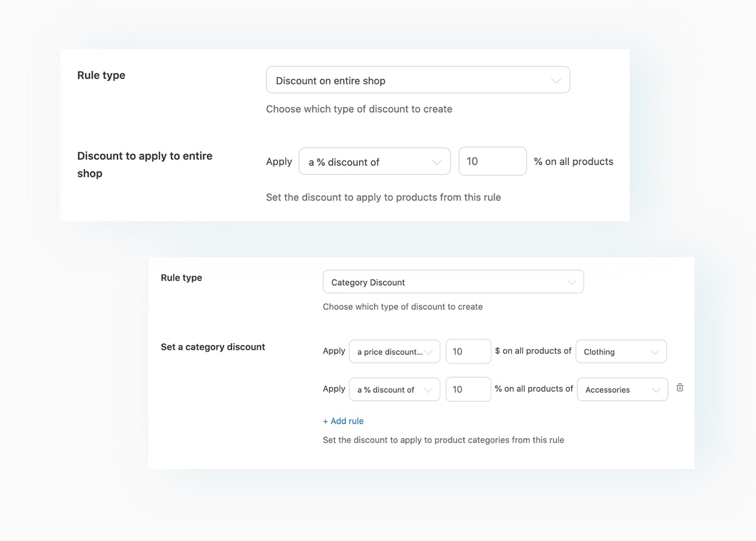The image size is (756, 541).
Task: Click 'Rule type' label above category discount
Action: (181, 278)
